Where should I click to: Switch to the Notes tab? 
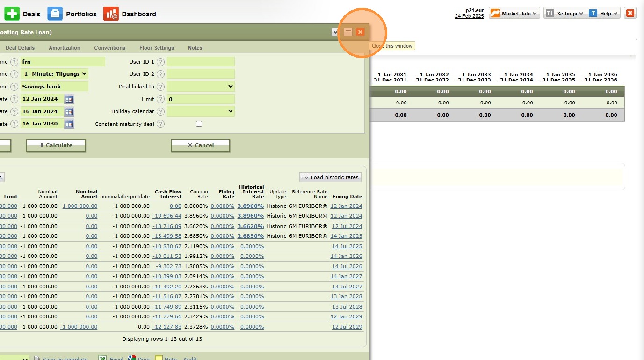click(195, 48)
